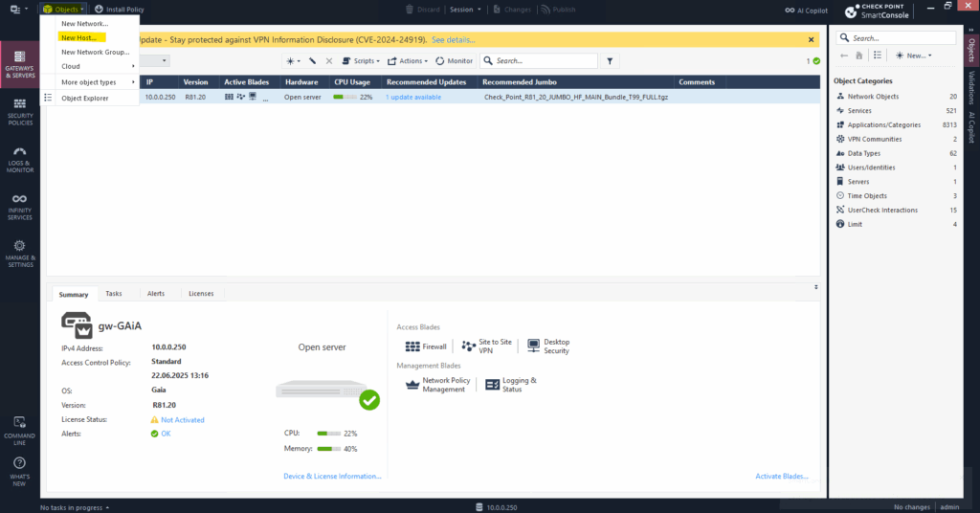Go to Security Policies in the sidebar
The width and height of the screenshot is (980, 513).
(x=20, y=113)
